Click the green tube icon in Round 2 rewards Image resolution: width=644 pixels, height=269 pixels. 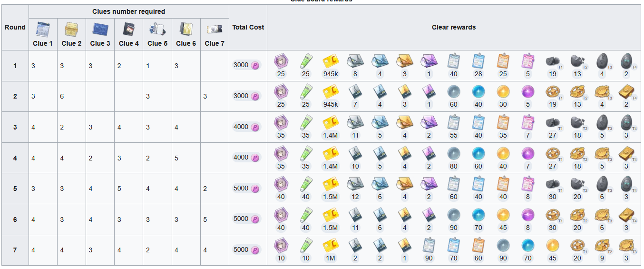coord(305,92)
